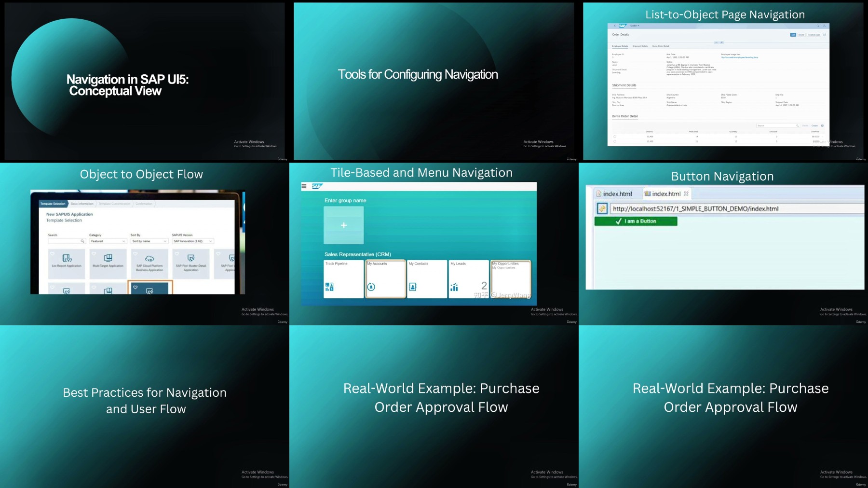Click the magnifier icon in Items Order Detail search
This screenshot has width=868, height=488.
coord(798,125)
